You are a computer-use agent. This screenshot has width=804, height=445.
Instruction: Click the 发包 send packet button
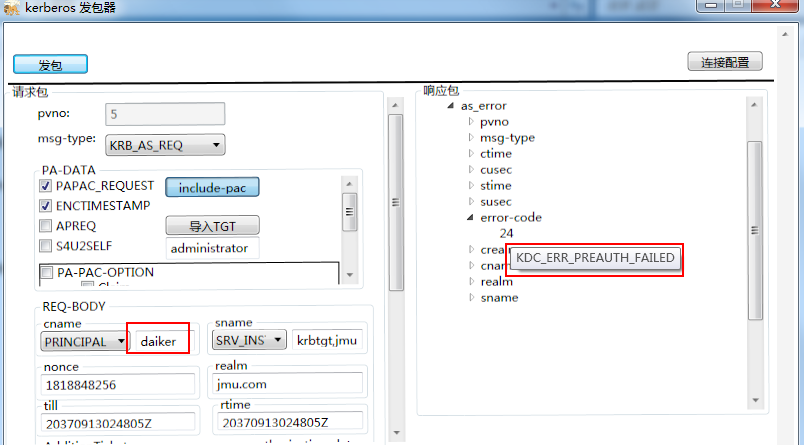point(50,65)
